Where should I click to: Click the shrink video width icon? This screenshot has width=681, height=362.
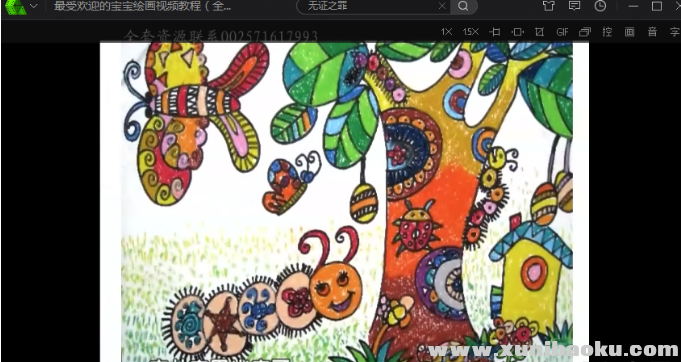tap(495, 32)
